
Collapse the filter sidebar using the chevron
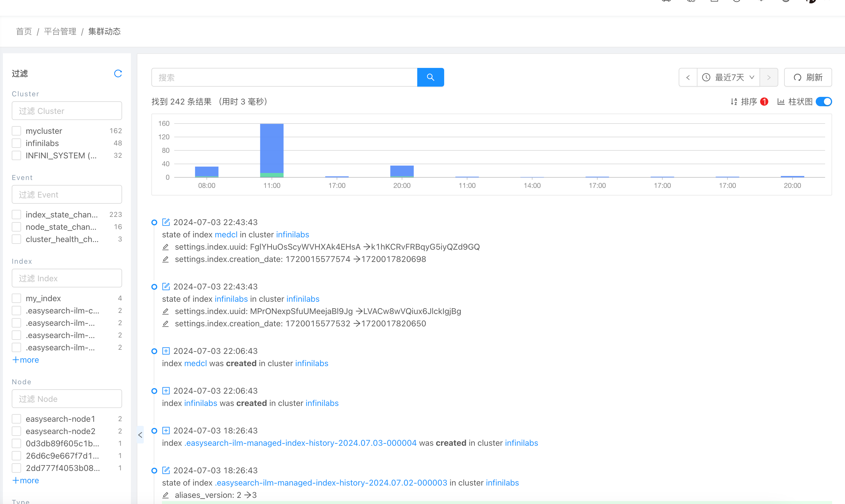(140, 435)
